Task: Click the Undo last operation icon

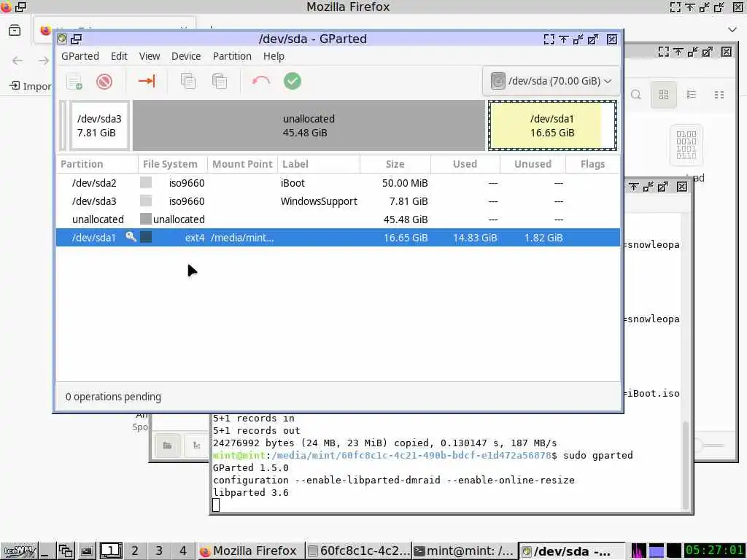Action: (261, 82)
